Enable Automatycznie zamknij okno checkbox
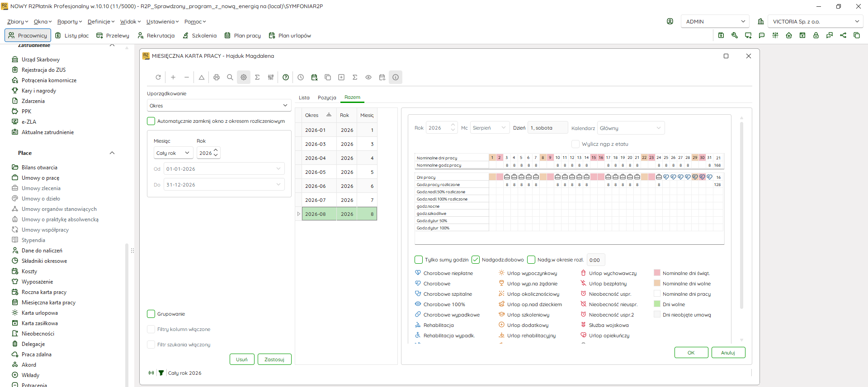The width and height of the screenshot is (868, 387). 151,121
